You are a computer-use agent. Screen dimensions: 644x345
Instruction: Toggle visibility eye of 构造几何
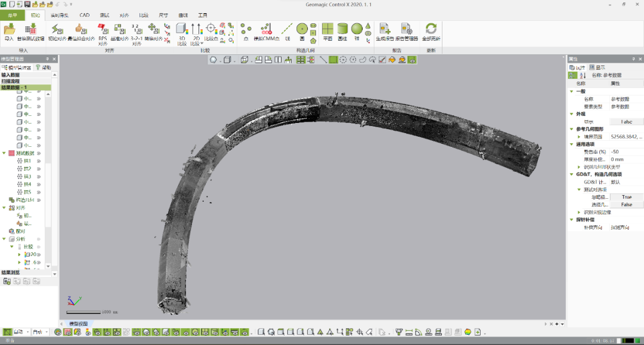(39, 201)
